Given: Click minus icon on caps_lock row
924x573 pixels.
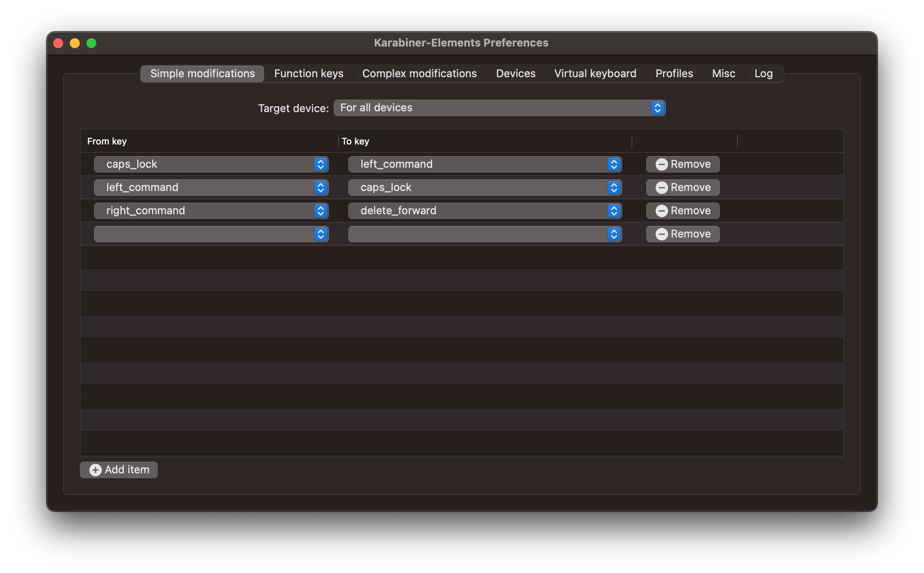Looking at the screenshot, I should click(661, 164).
